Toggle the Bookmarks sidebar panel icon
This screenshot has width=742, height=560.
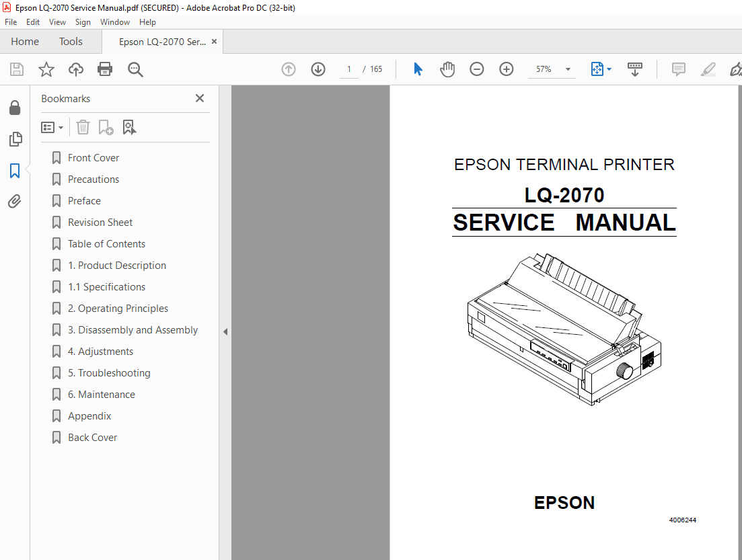tap(15, 171)
